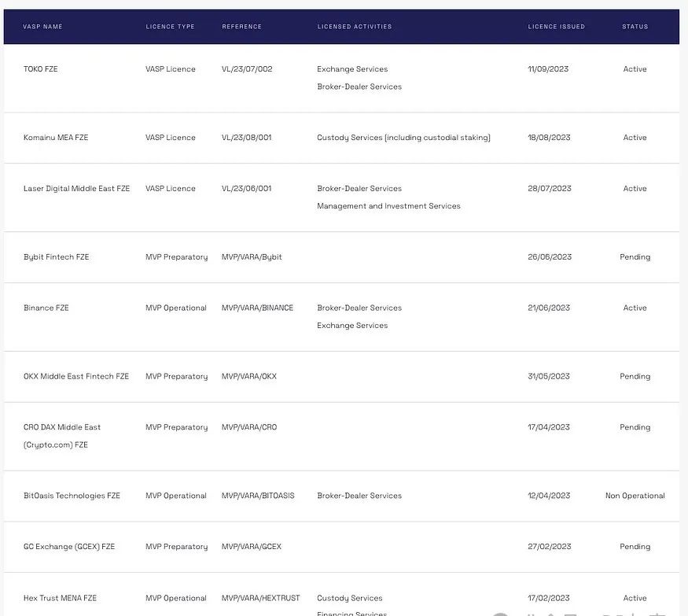
Task: Click the Bybit Fintech FZE name cell
Action: click(x=56, y=256)
